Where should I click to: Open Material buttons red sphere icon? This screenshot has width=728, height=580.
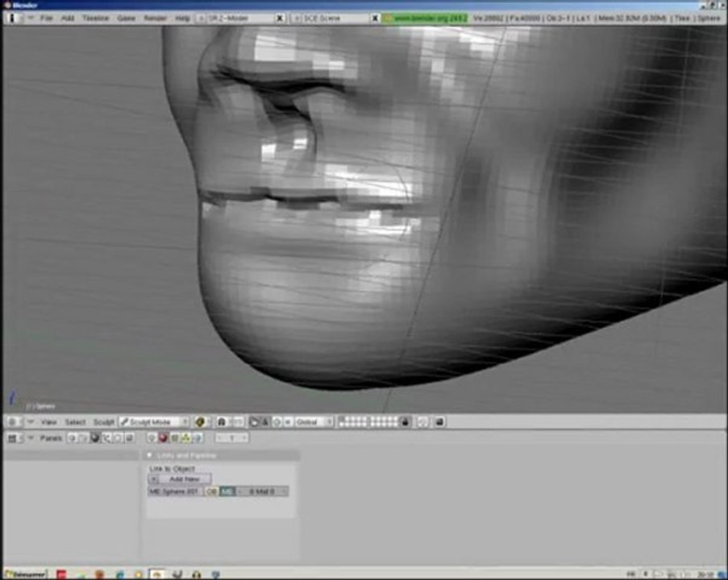[163, 438]
